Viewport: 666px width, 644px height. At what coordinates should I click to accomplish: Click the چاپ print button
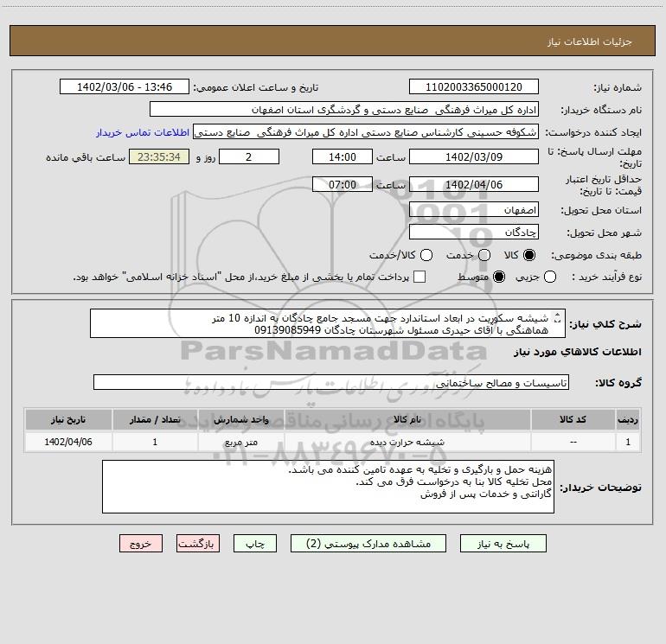coord(255,544)
